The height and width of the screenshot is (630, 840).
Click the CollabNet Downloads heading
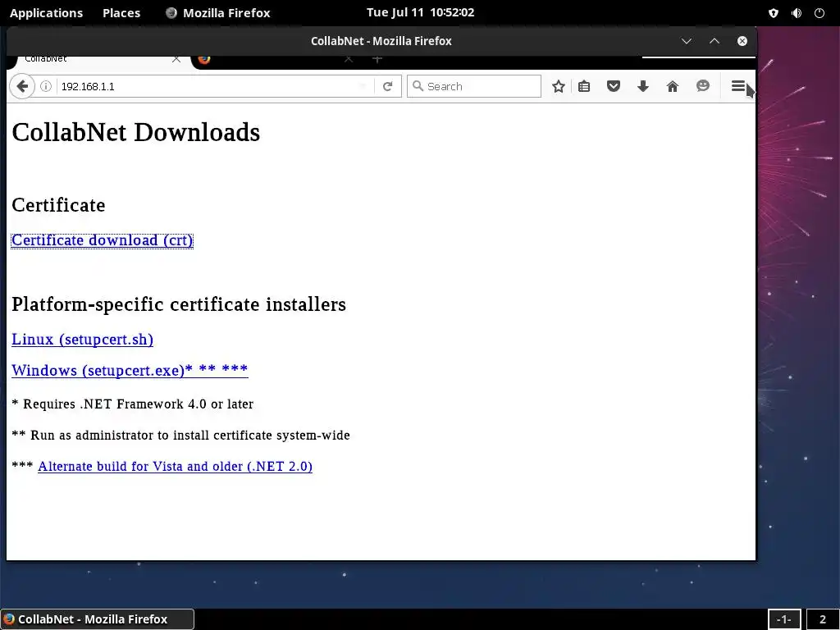tap(135, 132)
